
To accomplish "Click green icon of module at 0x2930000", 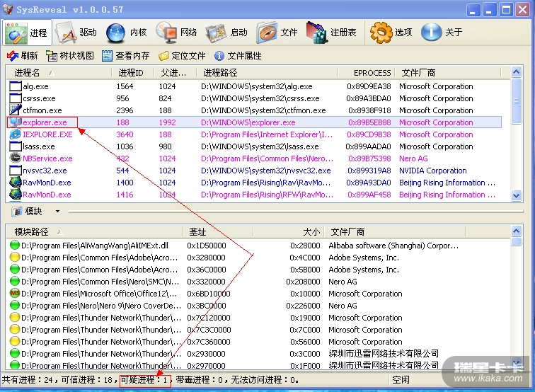I will pyautogui.click(x=15, y=353).
